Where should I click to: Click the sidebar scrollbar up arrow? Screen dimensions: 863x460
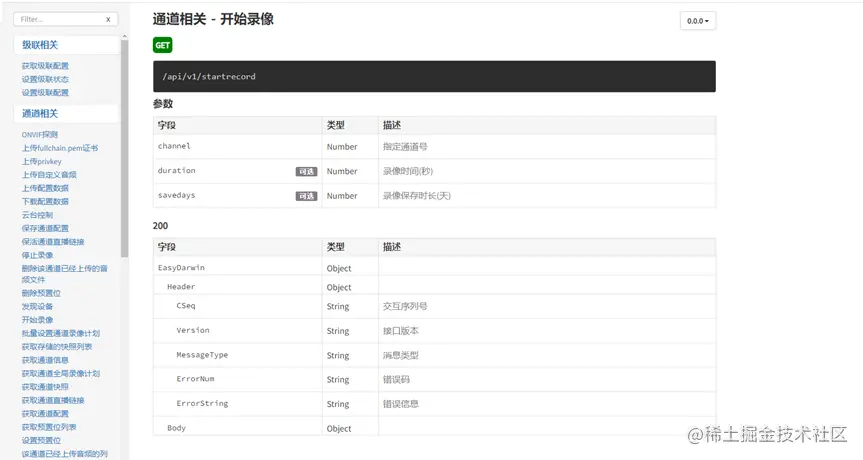[124, 36]
